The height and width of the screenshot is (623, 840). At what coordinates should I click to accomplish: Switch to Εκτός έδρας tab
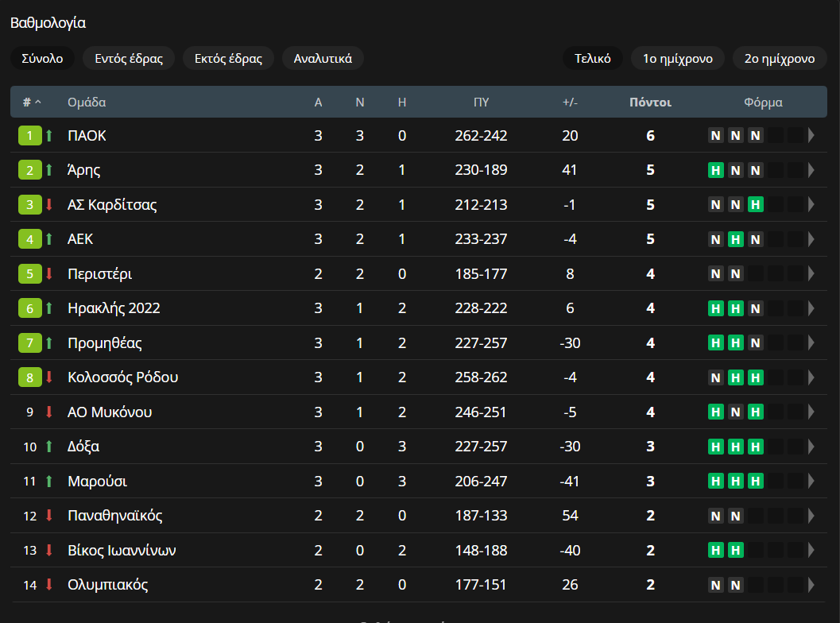coord(228,58)
